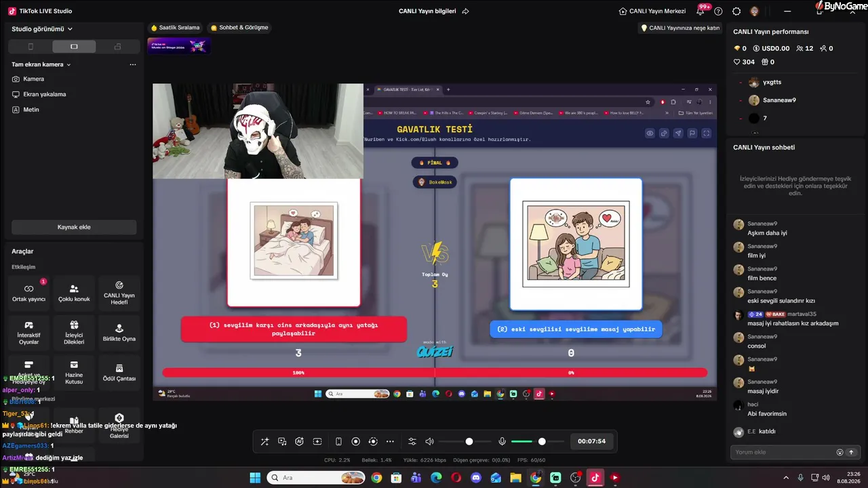The width and height of the screenshot is (868, 488).
Task: Click the martaval35 chat username
Action: coord(802,314)
